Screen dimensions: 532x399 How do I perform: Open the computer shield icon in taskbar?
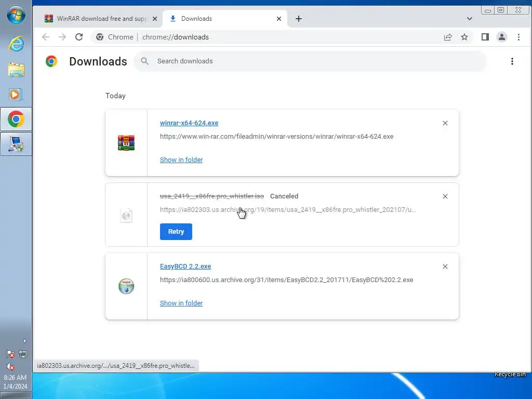(16, 144)
